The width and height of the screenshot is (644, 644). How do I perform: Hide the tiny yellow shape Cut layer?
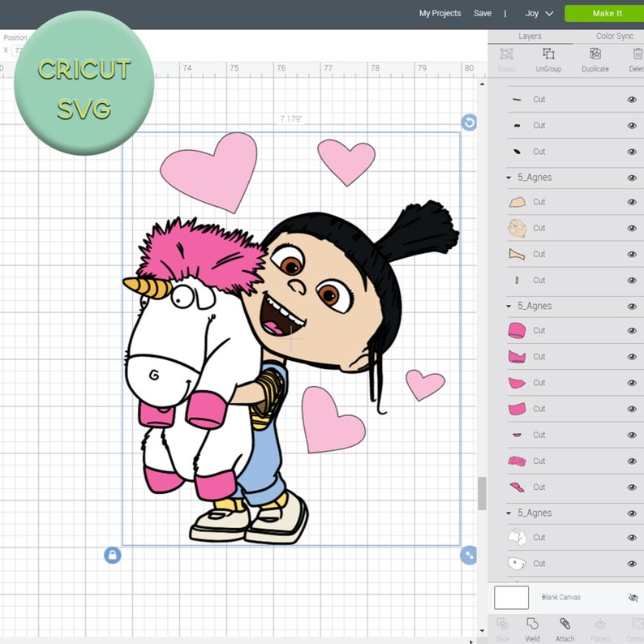tap(632, 281)
